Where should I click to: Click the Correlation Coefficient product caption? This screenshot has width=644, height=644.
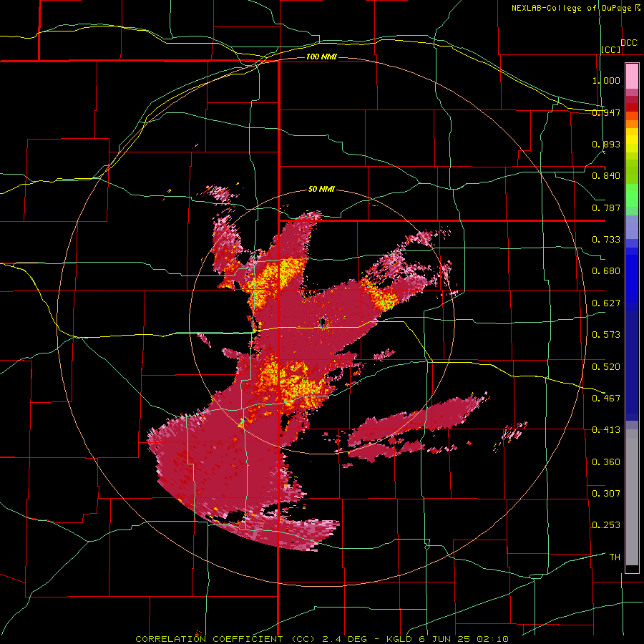coord(323,639)
